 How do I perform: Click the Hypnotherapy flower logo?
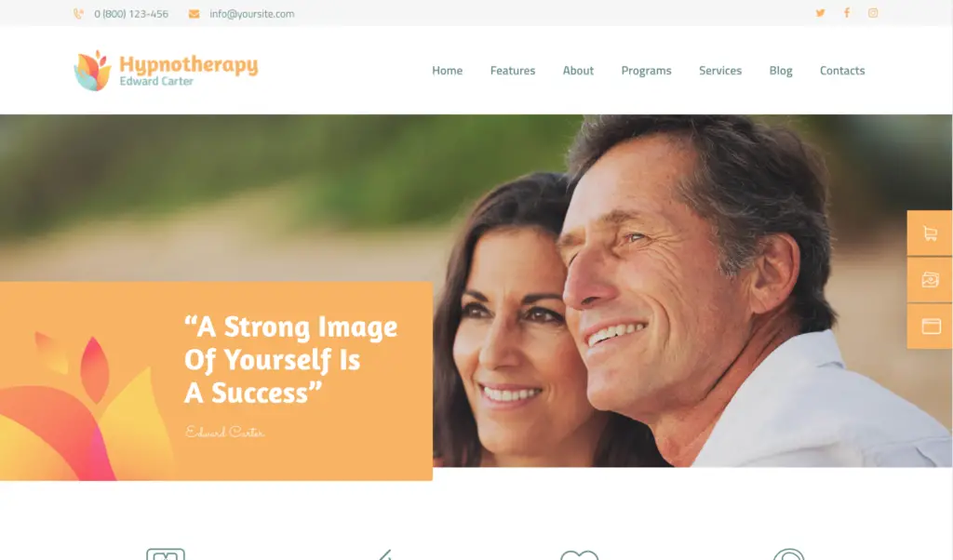tap(93, 71)
